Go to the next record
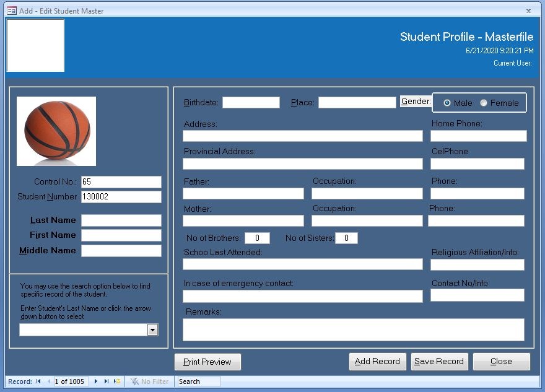 click(96, 381)
